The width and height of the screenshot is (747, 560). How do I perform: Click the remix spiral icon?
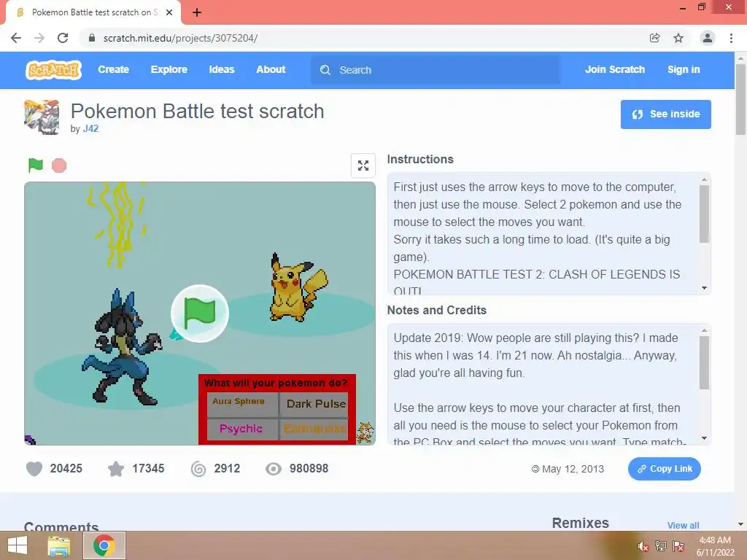click(198, 469)
